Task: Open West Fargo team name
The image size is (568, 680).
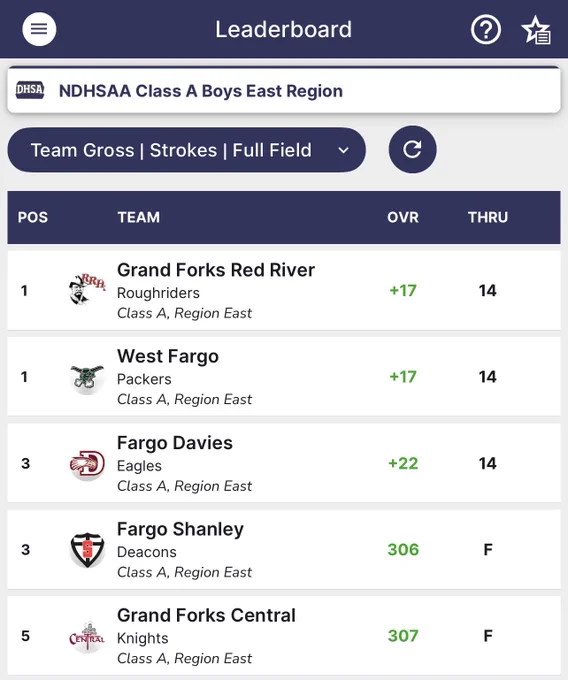Action: 168,356
